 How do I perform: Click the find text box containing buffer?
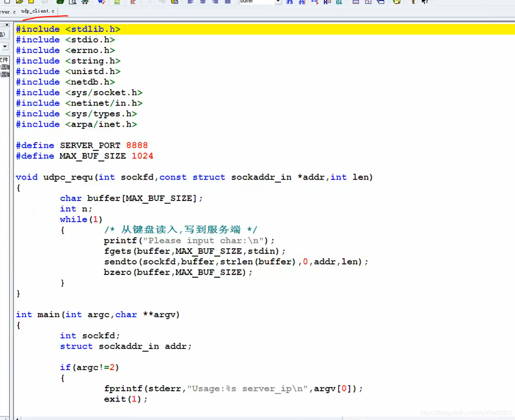(257, 2)
